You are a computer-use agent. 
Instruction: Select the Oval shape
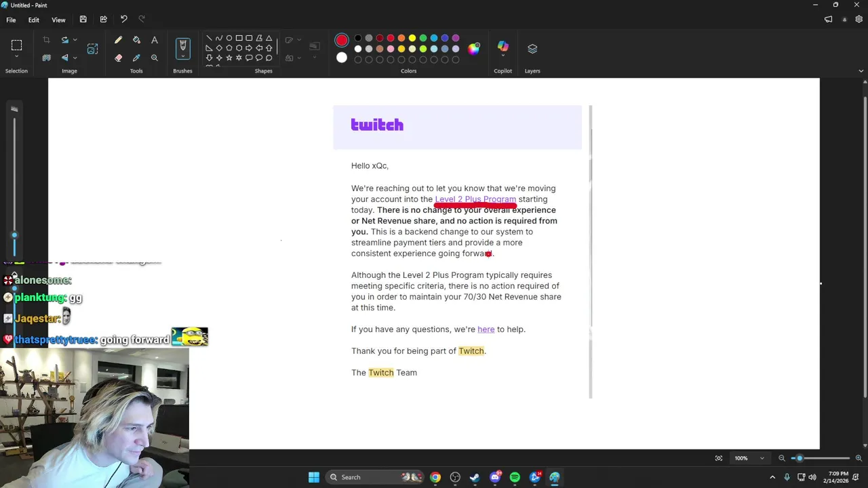click(229, 38)
